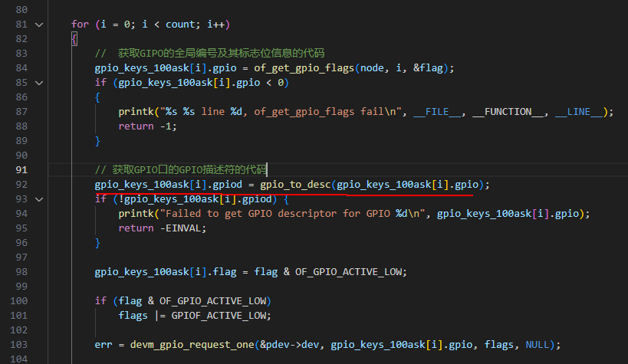
Task: Click the of_get_gpio_flags function call on line 84
Action: (304, 68)
